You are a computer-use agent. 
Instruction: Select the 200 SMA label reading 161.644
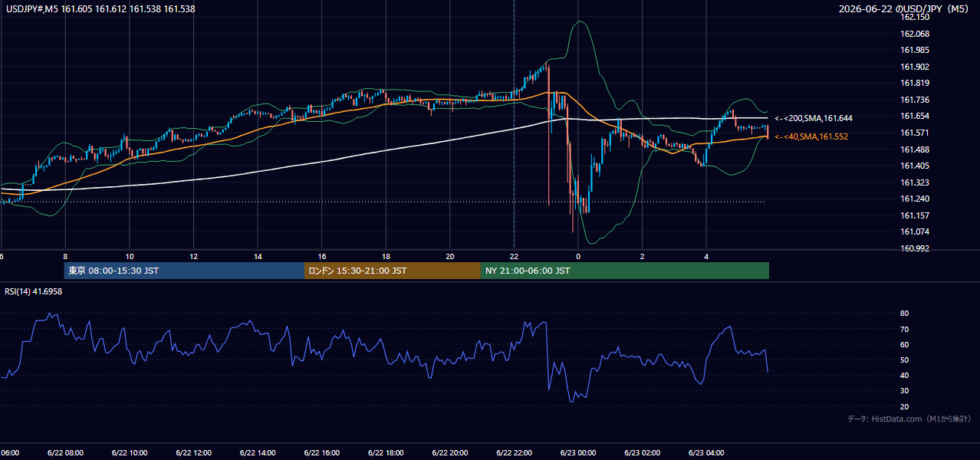(x=814, y=118)
